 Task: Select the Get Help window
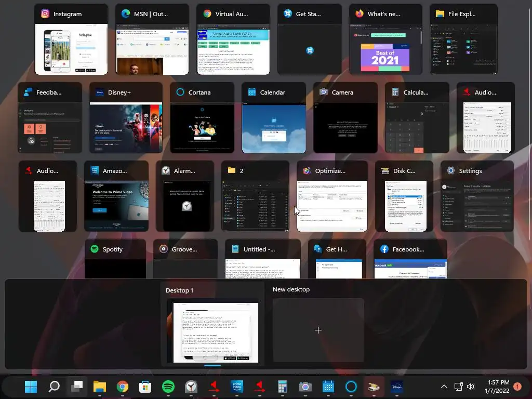click(337, 259)
